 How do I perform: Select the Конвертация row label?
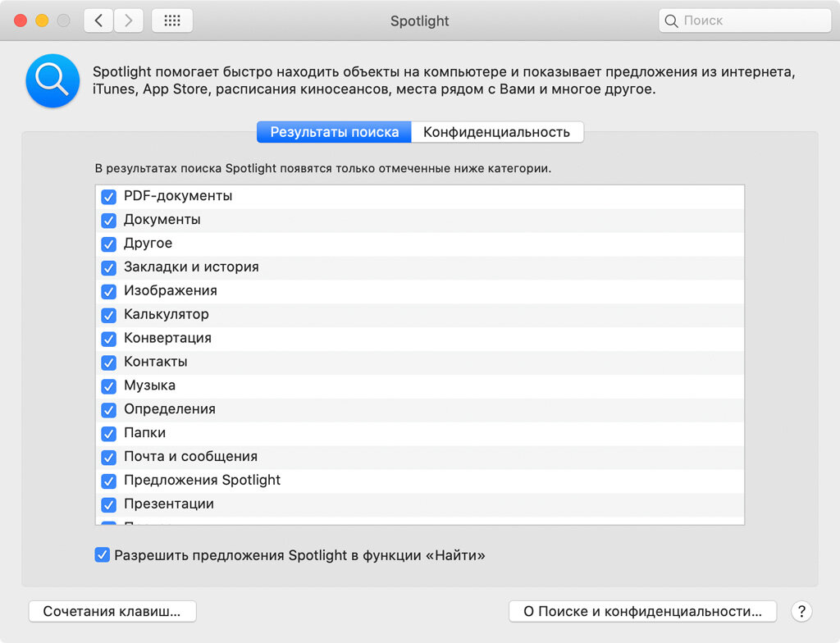click(167, 338)
